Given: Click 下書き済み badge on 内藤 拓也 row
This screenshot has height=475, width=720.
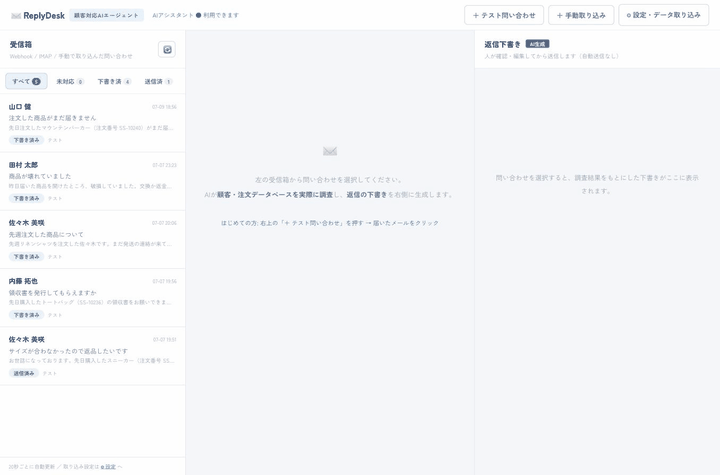Looking at the screenshot, I should (26, 315).
